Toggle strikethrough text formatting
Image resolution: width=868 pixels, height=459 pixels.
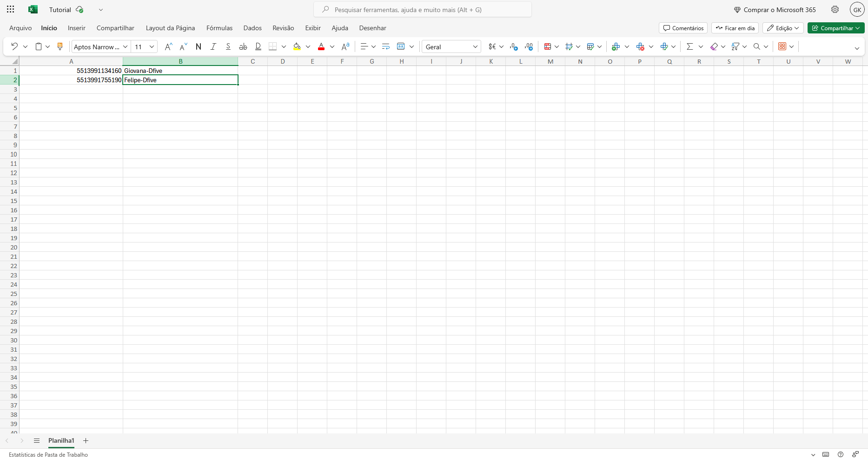(x=243, y=46)
